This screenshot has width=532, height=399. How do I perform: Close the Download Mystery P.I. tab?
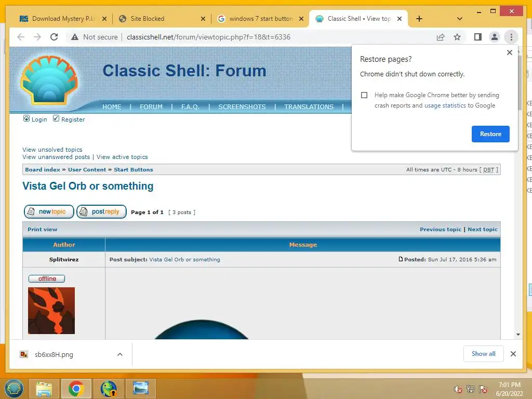(104, 19)
